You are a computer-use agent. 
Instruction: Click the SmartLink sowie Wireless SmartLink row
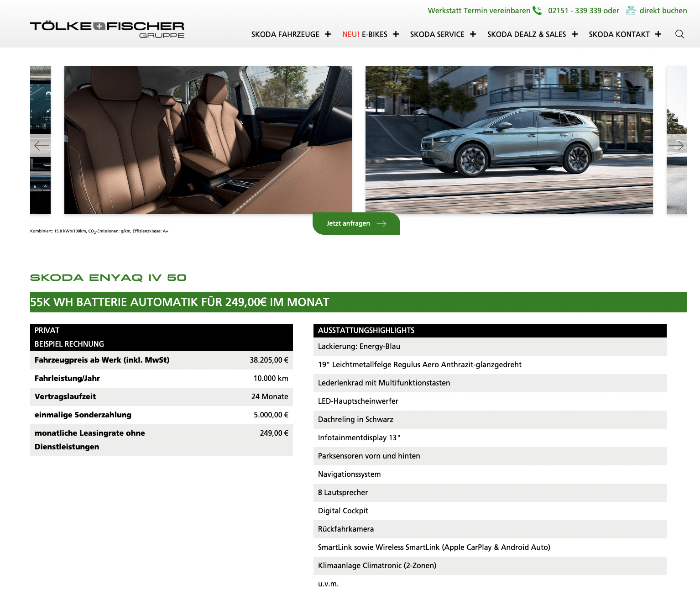(x=490, y=548)
